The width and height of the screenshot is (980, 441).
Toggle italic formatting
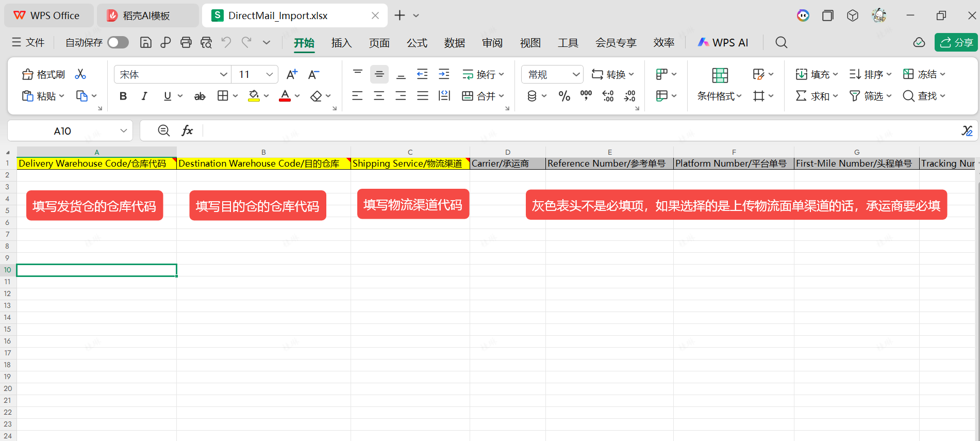click(x=145, y=96)
